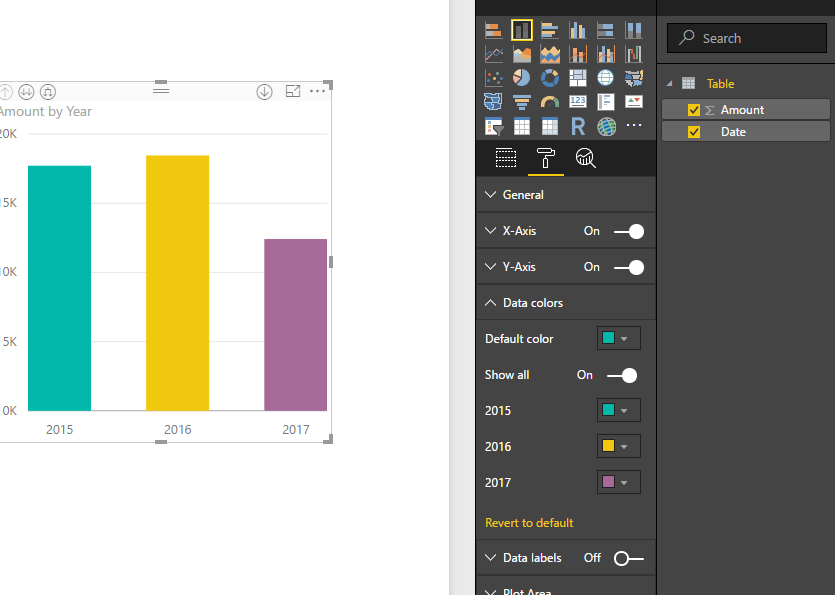The image size is (835, 595).
Task: Choose the R script visual icon
Action: [x=578, y=127]
